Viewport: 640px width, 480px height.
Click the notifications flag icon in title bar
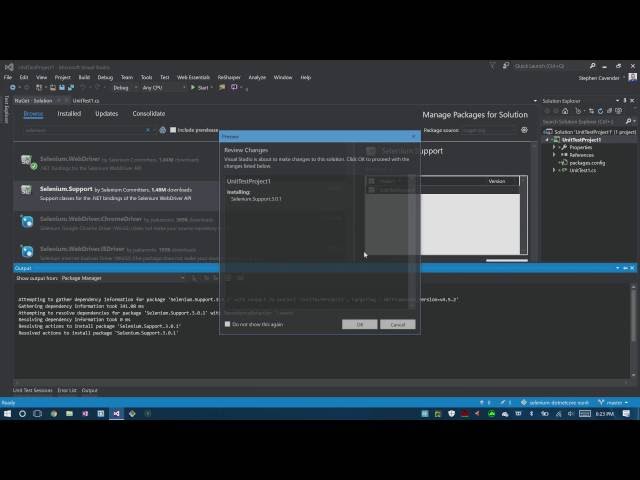pos(493,66)
